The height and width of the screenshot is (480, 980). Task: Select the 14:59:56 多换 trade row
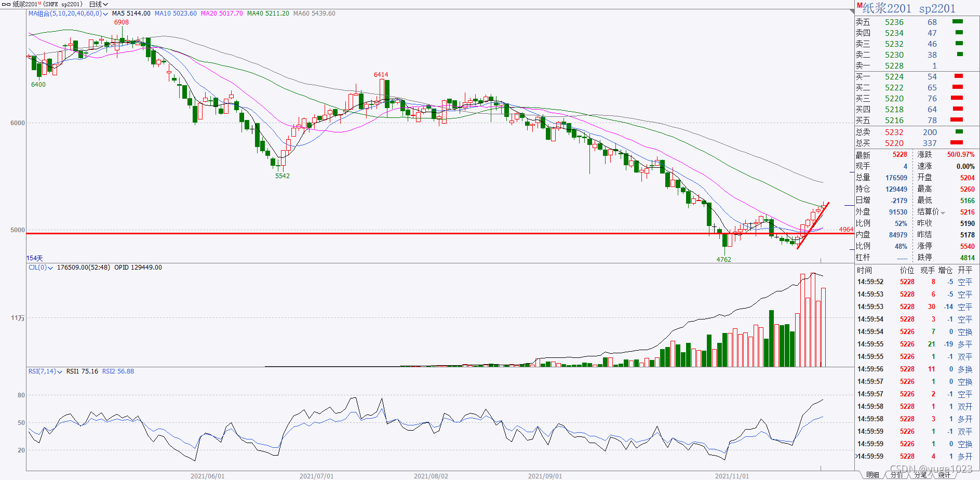(x=917, y=369)
